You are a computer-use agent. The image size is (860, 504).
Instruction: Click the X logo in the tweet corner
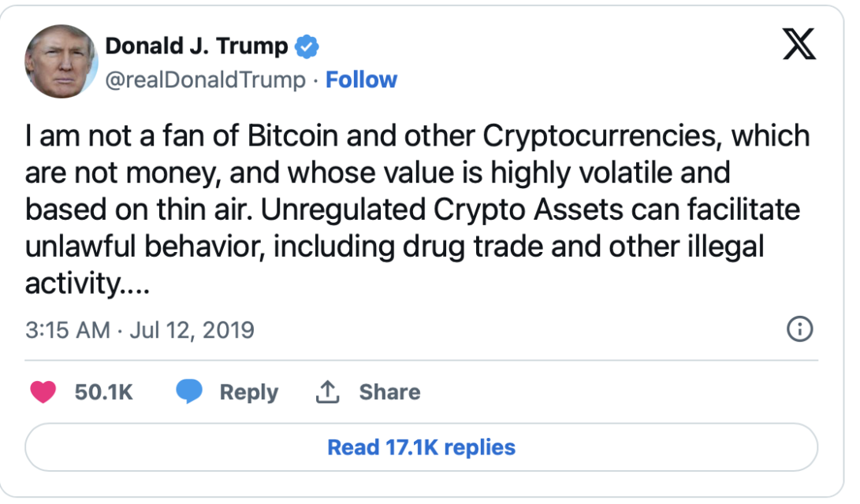click(x=799, y=44)
